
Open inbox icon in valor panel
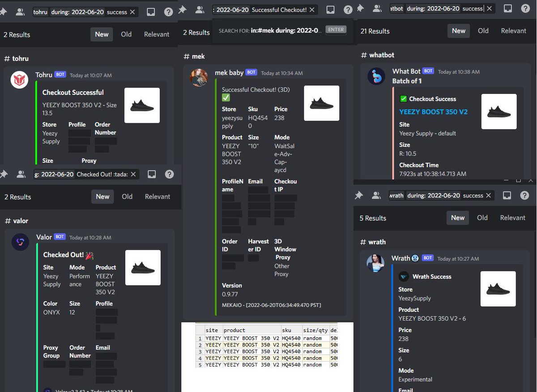(x=152, y=174)
